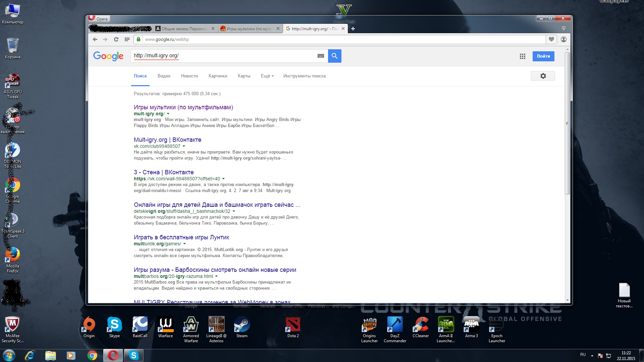Click the Opera forward navigation arrow
Screen dimensions: 644x362
[105, 39]
